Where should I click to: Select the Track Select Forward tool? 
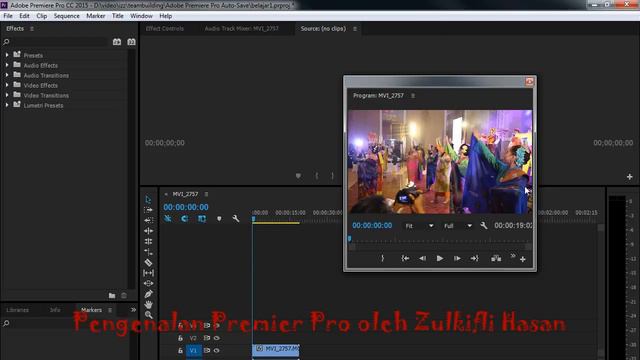point(148,210)
